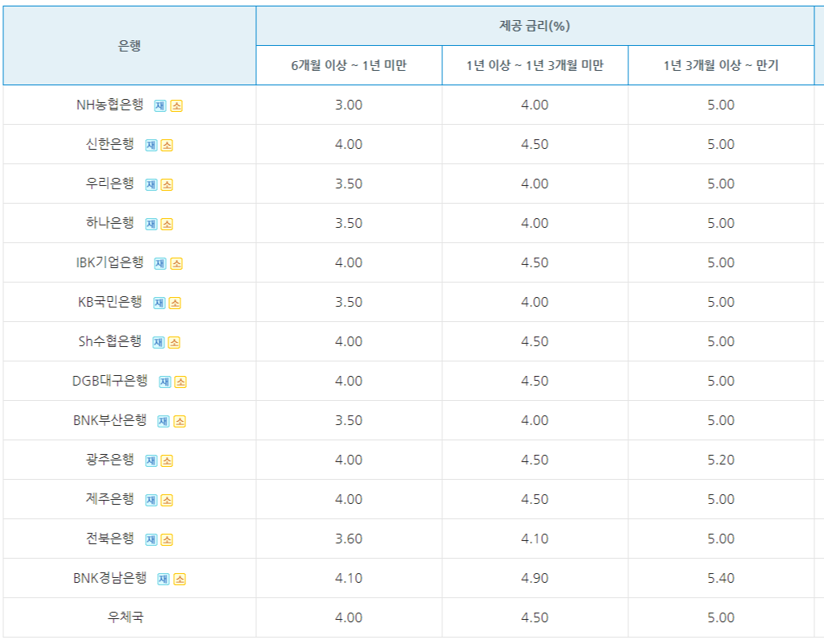The height and width of the screenshot is (644, 824).
Task: Click the blue 재 badge next to 전북은행
Action: tap(151, 539)
